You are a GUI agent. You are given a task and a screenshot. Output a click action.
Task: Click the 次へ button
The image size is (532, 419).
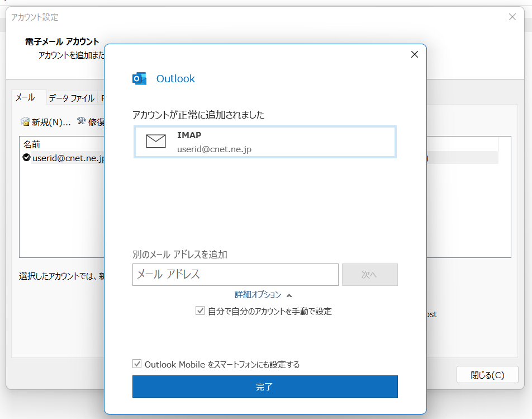pyautogui.click(x=370, y=274)
